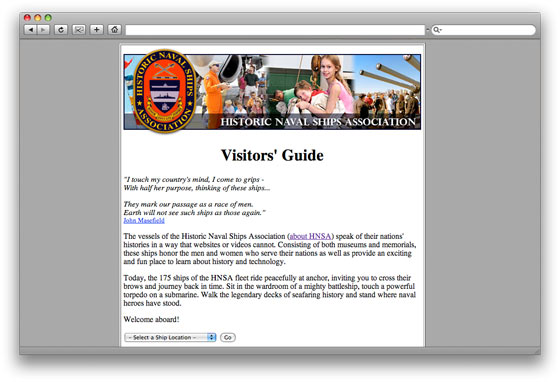Viewport: 560px width, 382px height.
Task: Go back with the left arrow button
Action: click(30, 30)
